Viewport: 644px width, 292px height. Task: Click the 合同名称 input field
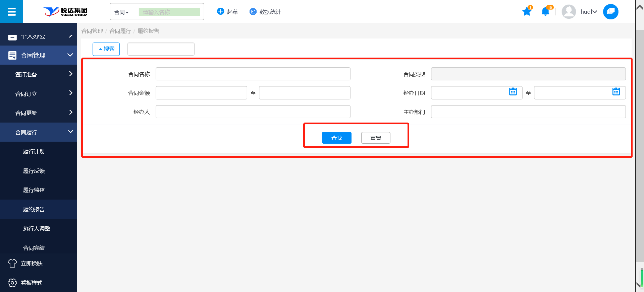[253, 74]
